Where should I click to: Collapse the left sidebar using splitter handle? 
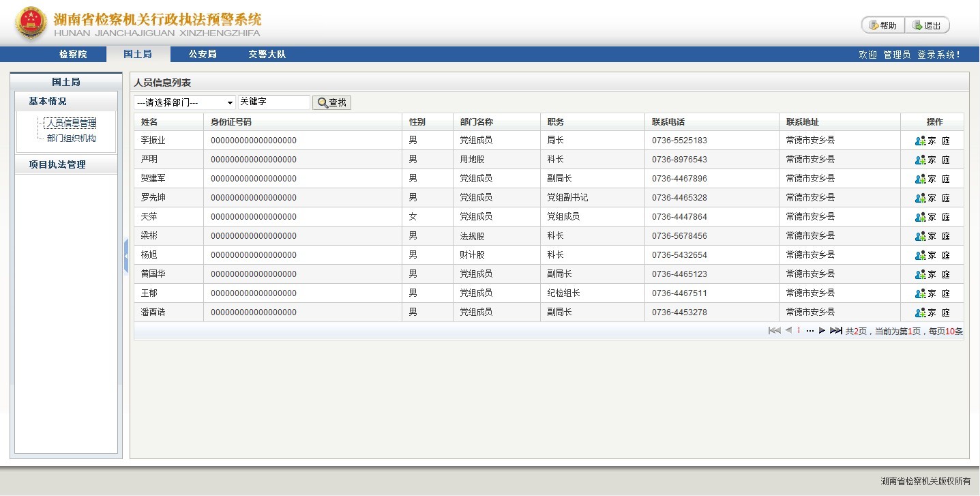pos(126,256)
